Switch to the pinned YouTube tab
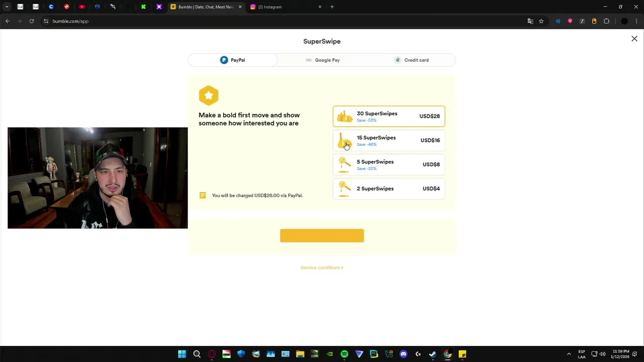This screenshot has width=644, height=362. coord(82,7)
